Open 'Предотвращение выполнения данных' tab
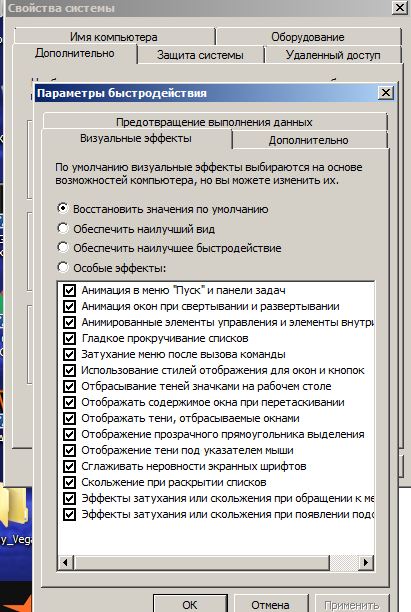 [x=214, y=122]
